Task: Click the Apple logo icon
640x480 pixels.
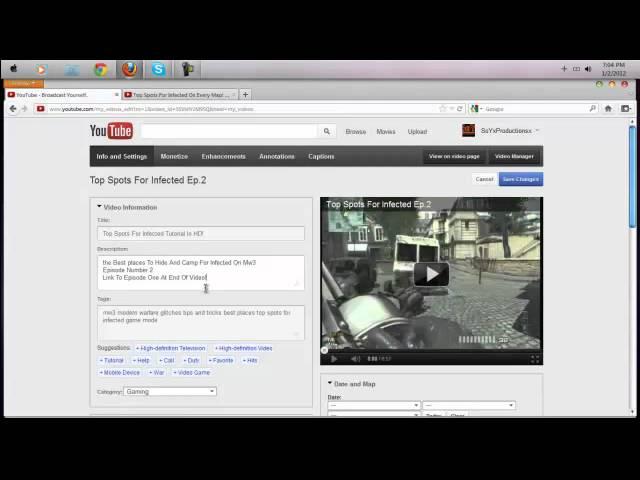Action: pyautogui.click(x=14, y=69)
